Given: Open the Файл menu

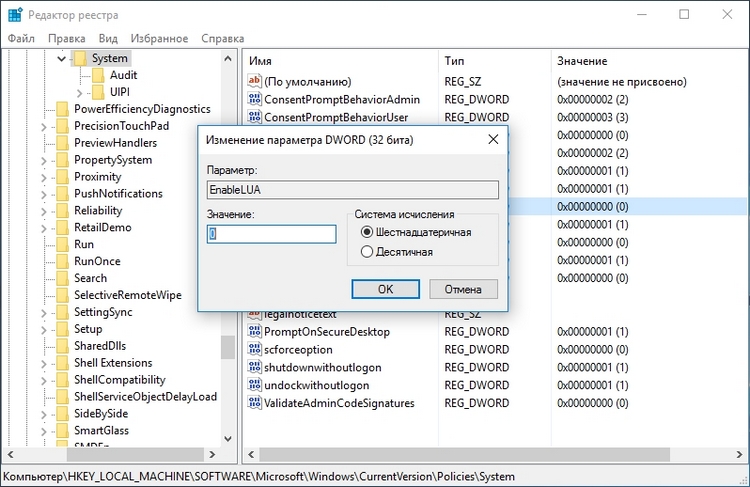Looking at the screenshot, I should tap(21, 38).
